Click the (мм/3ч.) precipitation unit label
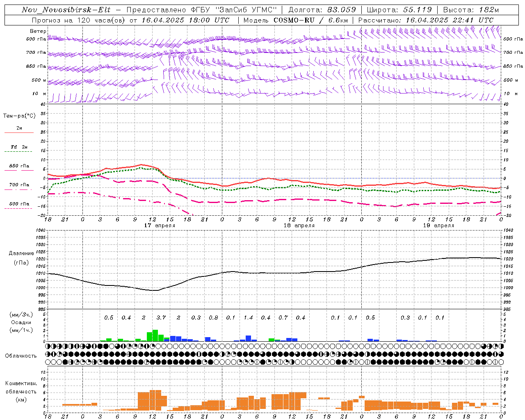 click(x=21, y=315)
